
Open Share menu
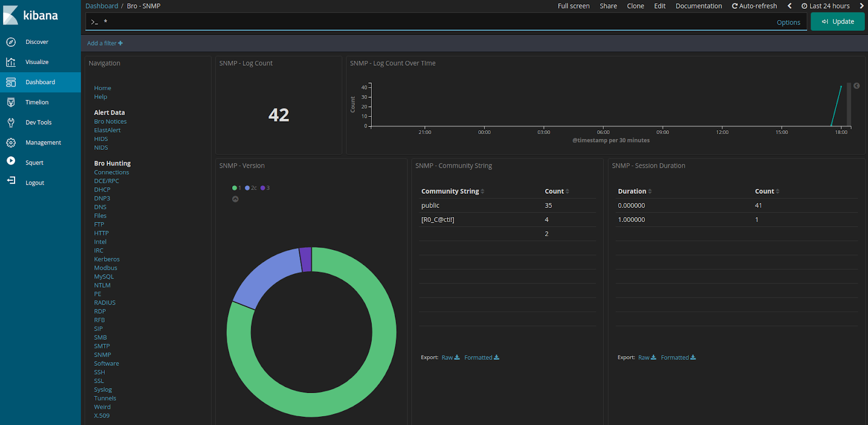[608, 6]
